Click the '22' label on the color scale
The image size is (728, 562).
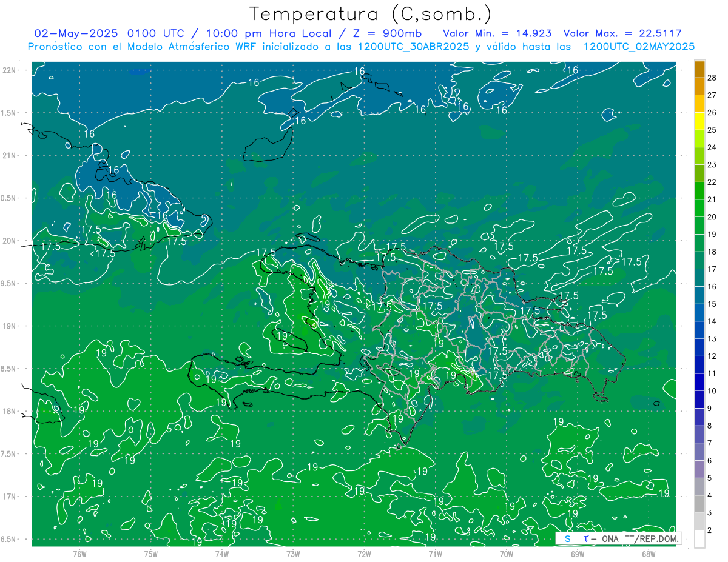712,182
